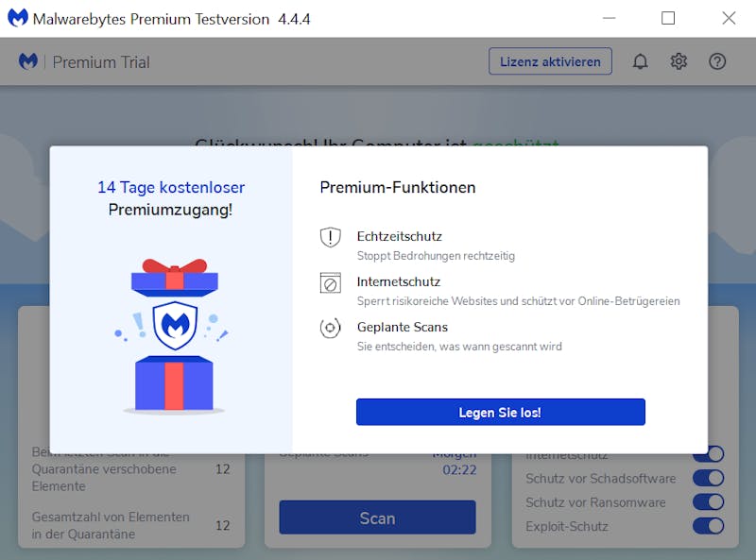756x560 pixels.
Task: Click the "Sperrt risikoreiche Websites" description
Action: [x=518, y=301]
